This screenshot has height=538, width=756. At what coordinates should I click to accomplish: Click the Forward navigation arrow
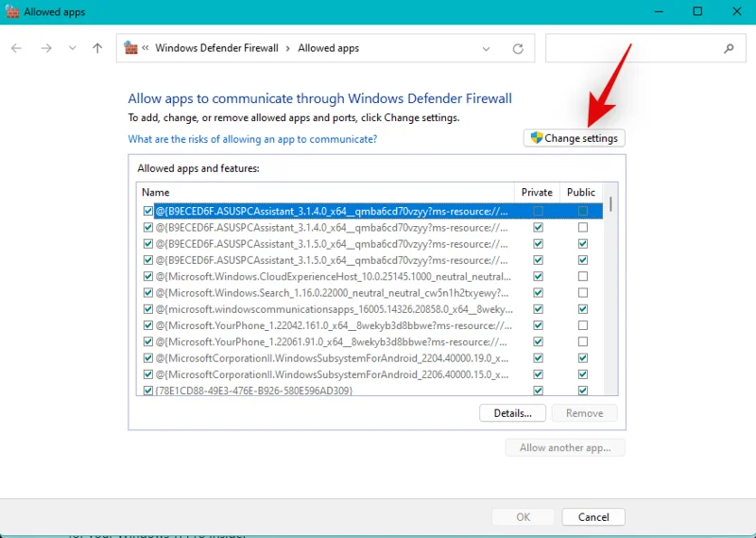click(45, 48)
